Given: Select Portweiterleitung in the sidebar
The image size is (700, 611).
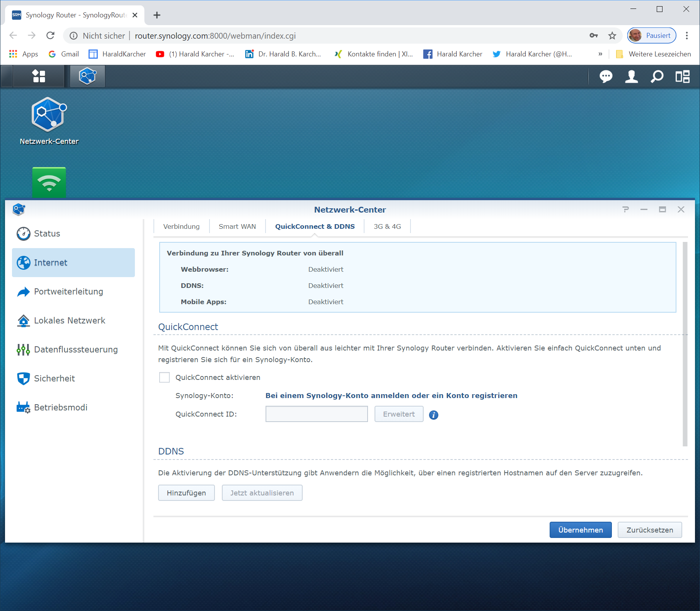Looking at the screenshot, I should [x=68, y=291].
